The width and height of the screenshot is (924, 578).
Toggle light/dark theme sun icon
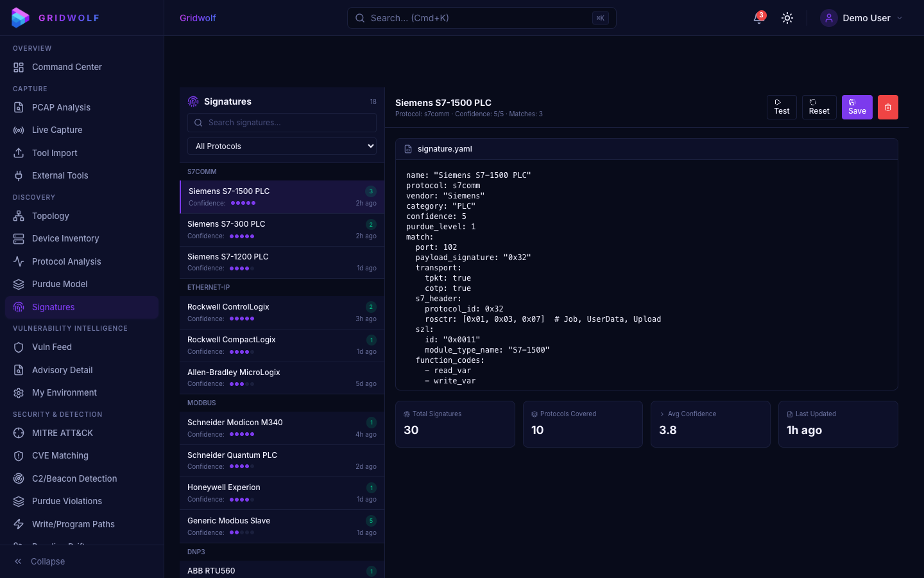click(787, 18)
